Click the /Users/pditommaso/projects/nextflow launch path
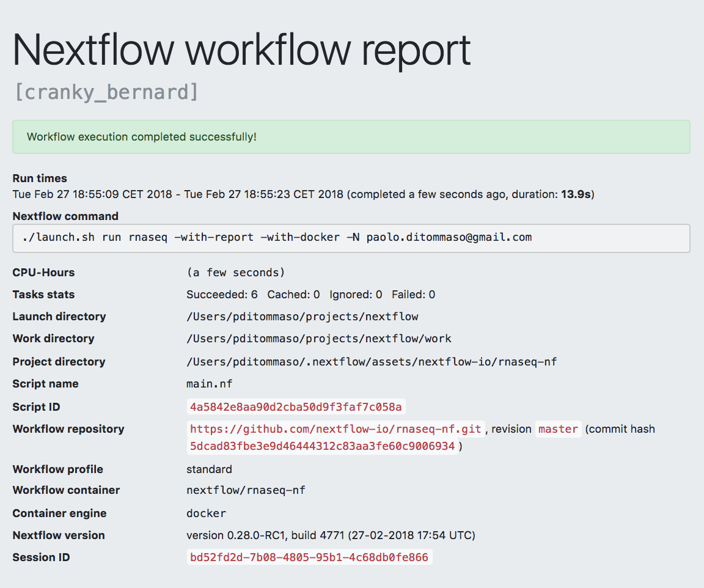The image size is (704, 588). (x=302, y=317)
